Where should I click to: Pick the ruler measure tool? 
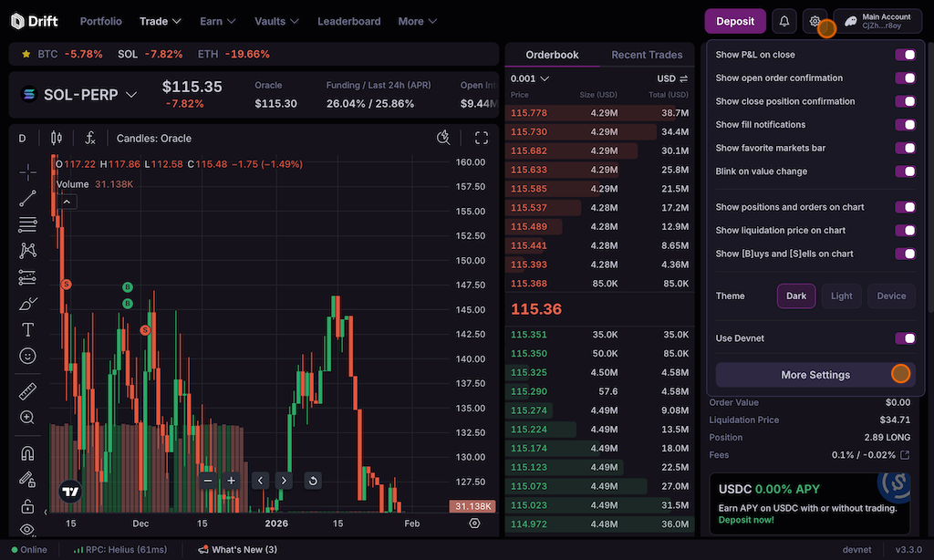pyautogui.click(x=27, y=391)
